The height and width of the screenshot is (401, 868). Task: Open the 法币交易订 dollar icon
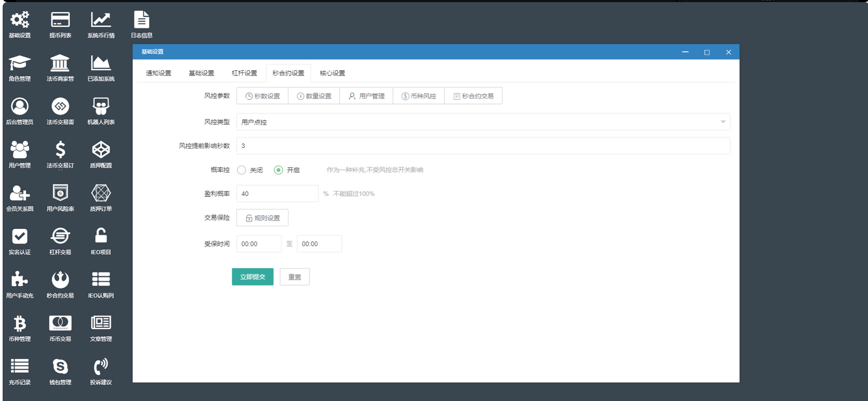click(x=60, y=150)
